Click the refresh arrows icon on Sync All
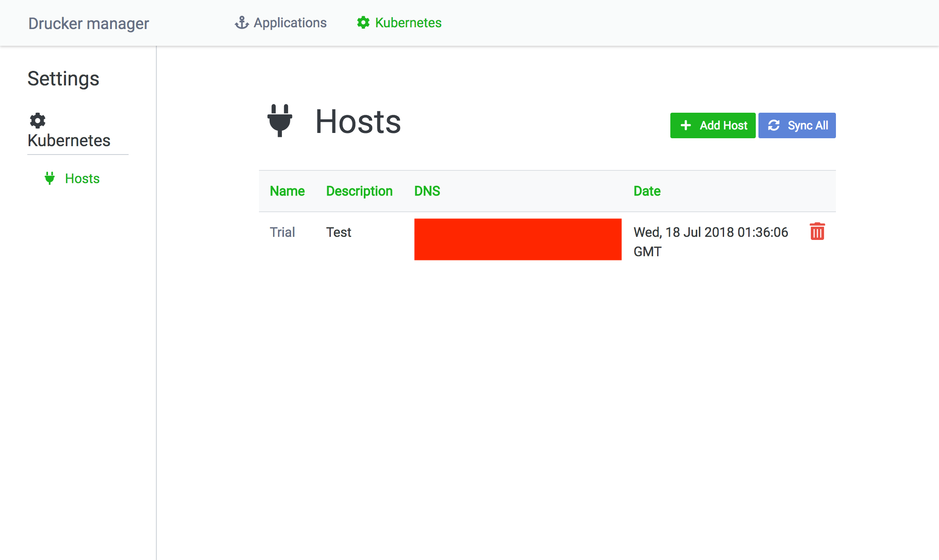This screenshot has width=939, height=560. pos(774,125)
